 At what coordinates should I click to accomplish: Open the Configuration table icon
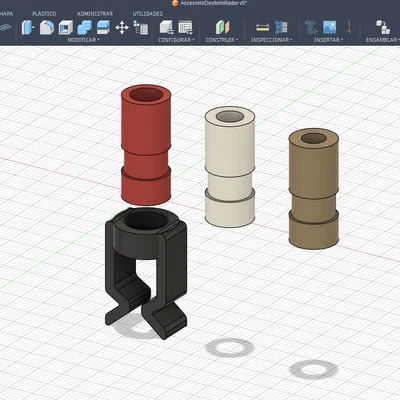[185, 27]
